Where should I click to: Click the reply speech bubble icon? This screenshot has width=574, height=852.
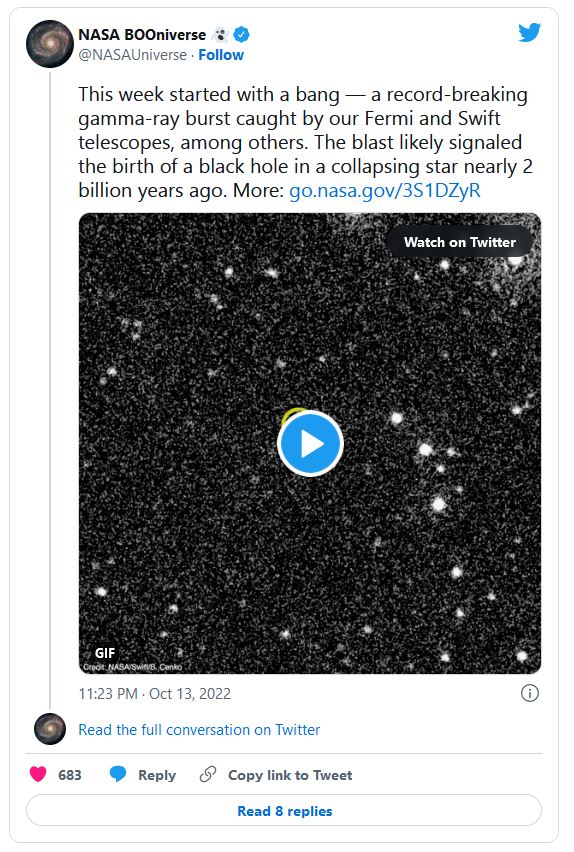pos(118,774)
